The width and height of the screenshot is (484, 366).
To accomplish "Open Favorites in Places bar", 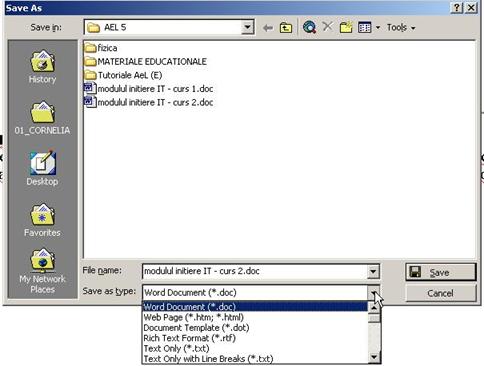I will (x=42, y=220).
